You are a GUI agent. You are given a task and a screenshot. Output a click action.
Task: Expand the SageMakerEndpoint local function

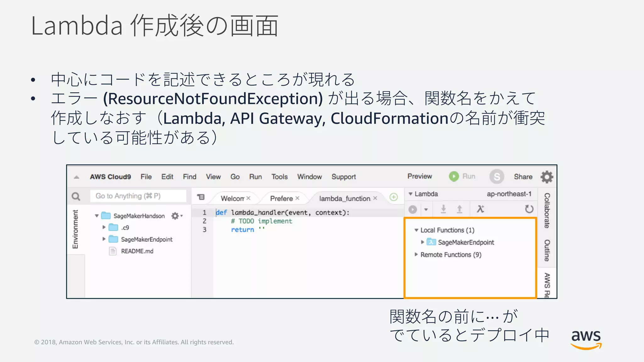(x=423, y=242)
